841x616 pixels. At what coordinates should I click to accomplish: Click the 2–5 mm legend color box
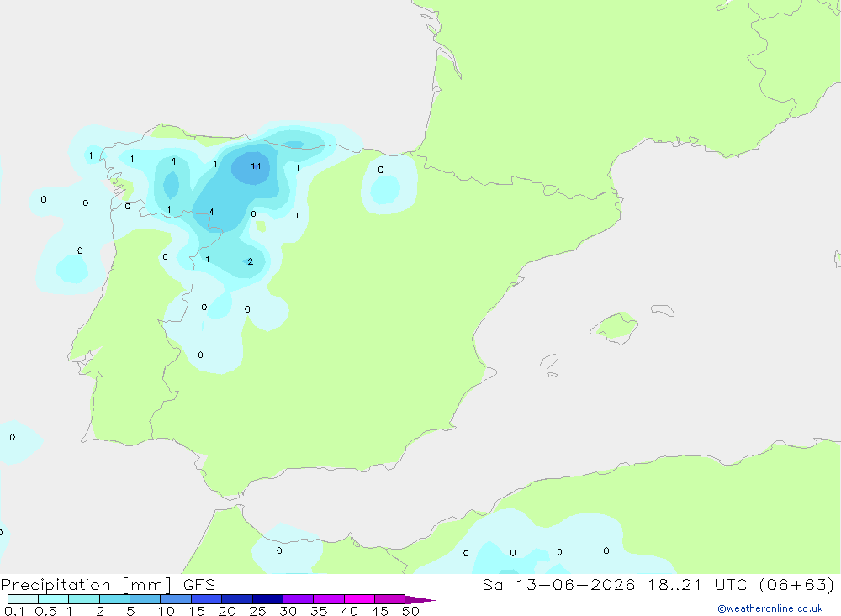(x=114, y=599)
